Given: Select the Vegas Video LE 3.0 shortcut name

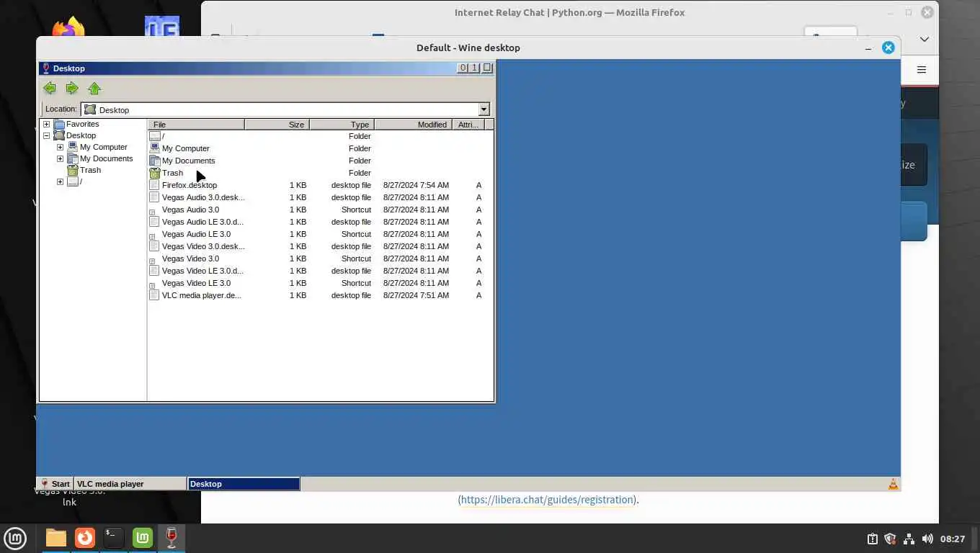Looking at the screenshot, I should point(196,283).
